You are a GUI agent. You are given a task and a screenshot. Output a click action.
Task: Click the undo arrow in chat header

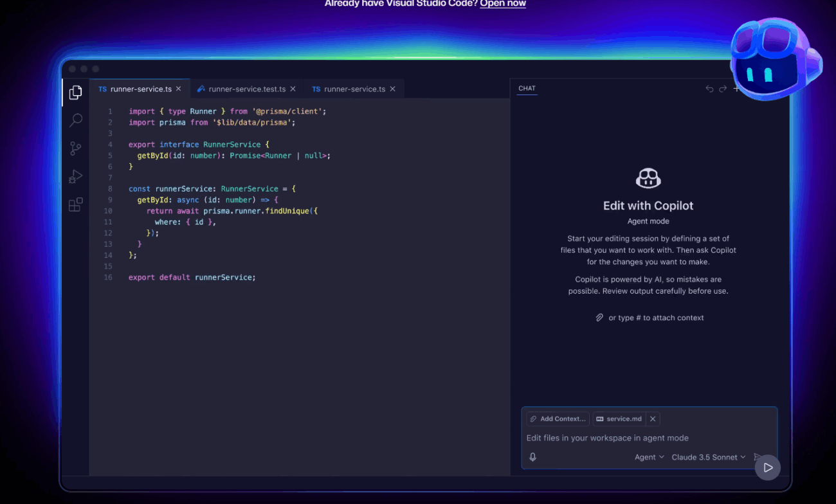tap(709, 89)
